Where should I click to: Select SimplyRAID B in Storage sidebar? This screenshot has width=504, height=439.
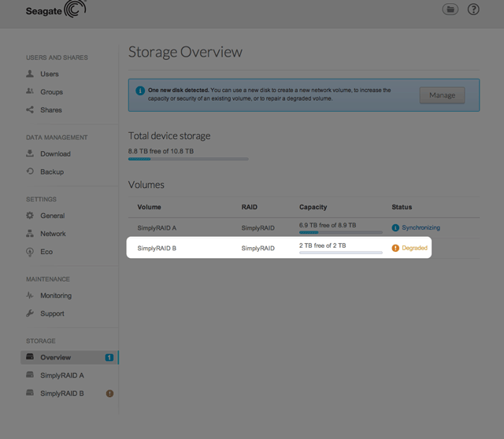61,393
